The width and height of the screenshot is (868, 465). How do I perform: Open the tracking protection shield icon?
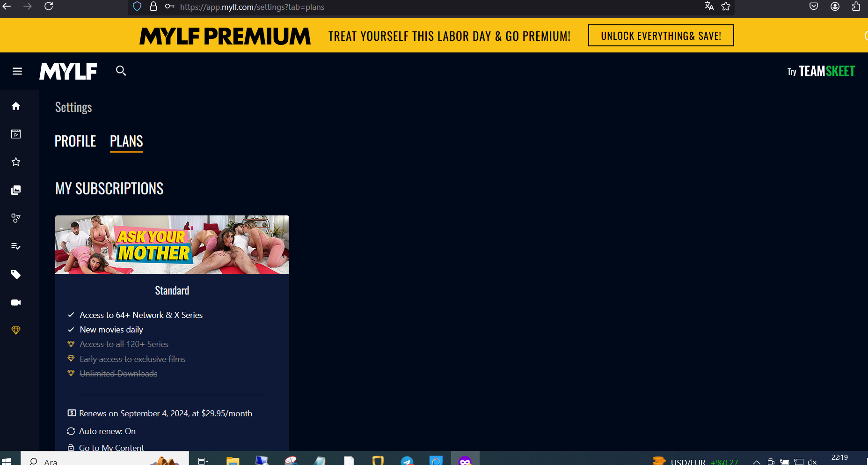click(x=137, y=7)
